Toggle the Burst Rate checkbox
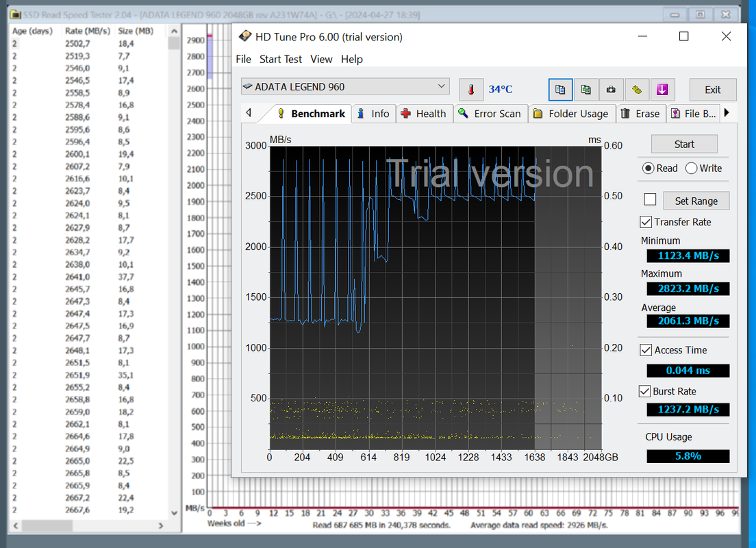 [644, 391]
